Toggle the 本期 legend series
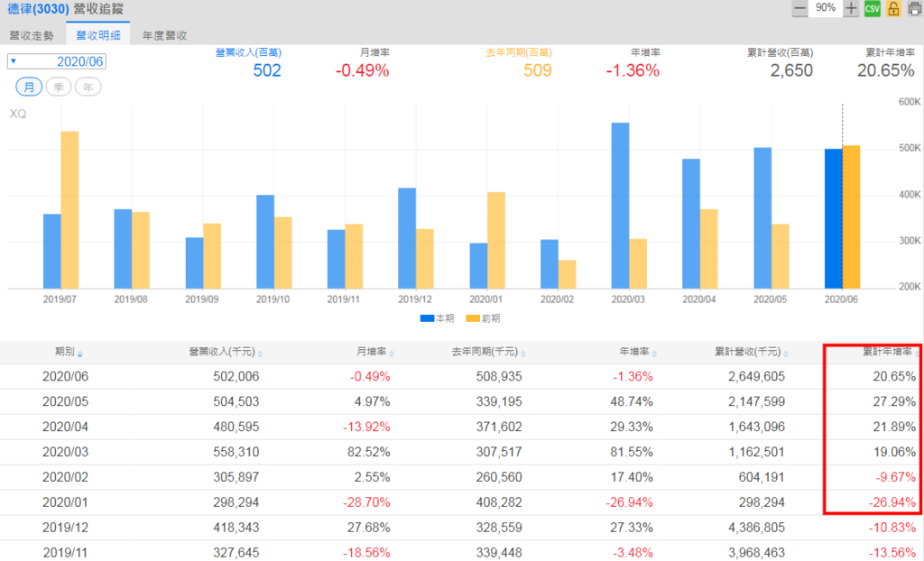The width and height of the screenshot is (924, 561). point(437,318)
